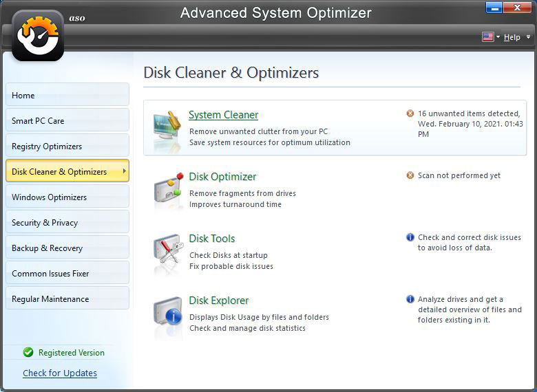The image size is (537, 392).
Task: Click the Check for Updates link
Action: (x=60, y=373)
